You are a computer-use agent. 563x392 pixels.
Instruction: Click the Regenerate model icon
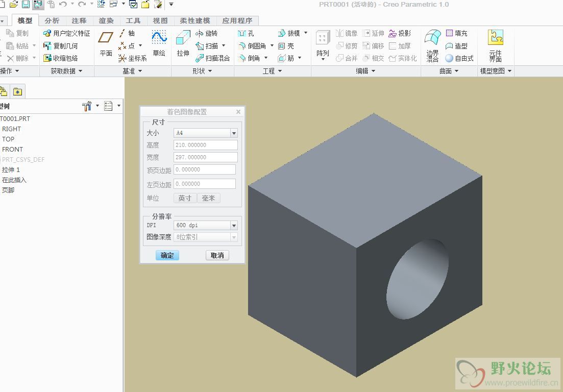click(x=101, y=4)
